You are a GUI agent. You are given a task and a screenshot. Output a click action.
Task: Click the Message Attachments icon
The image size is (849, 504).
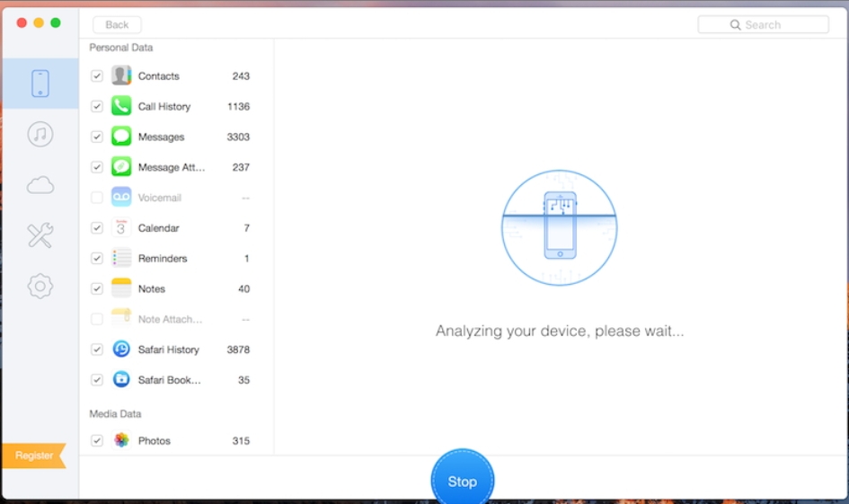(121, 167)
